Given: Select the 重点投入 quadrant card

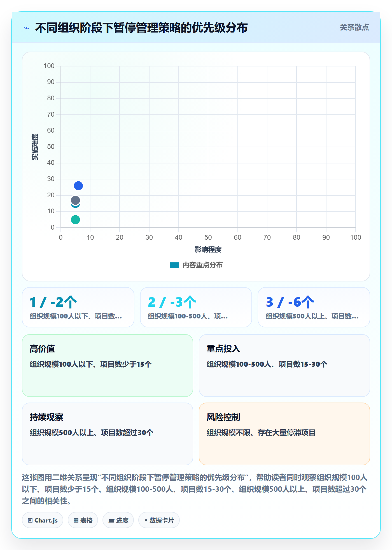Looking at the screenshot, I should 284,366.
